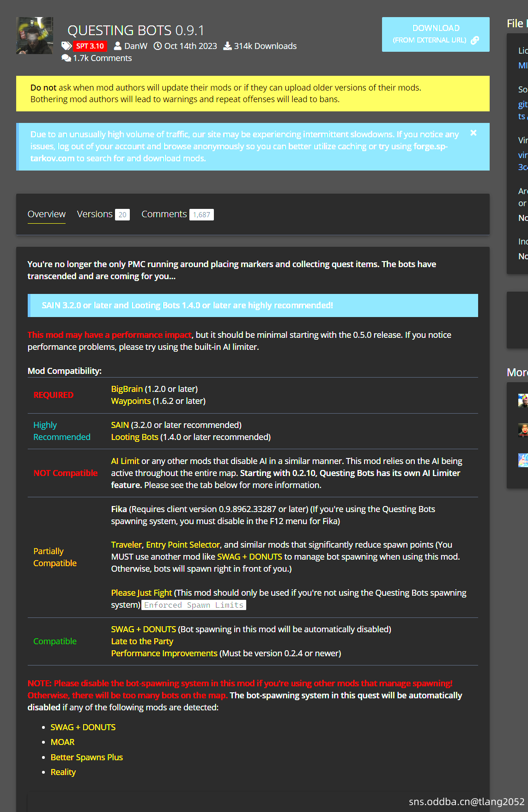This screenshot has width=528, height=812.
Task: Select the SPT 3.10 version tag
Action: pos(90,46)
